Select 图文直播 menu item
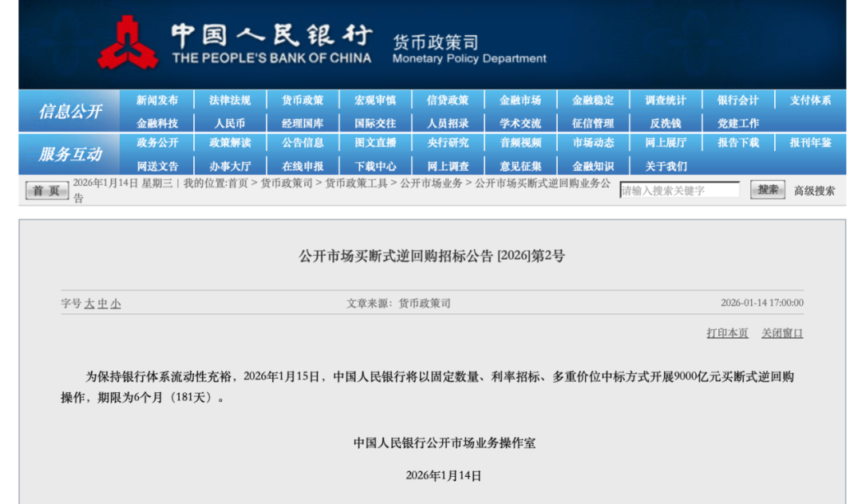862x504 pixels. click(375, 143)
